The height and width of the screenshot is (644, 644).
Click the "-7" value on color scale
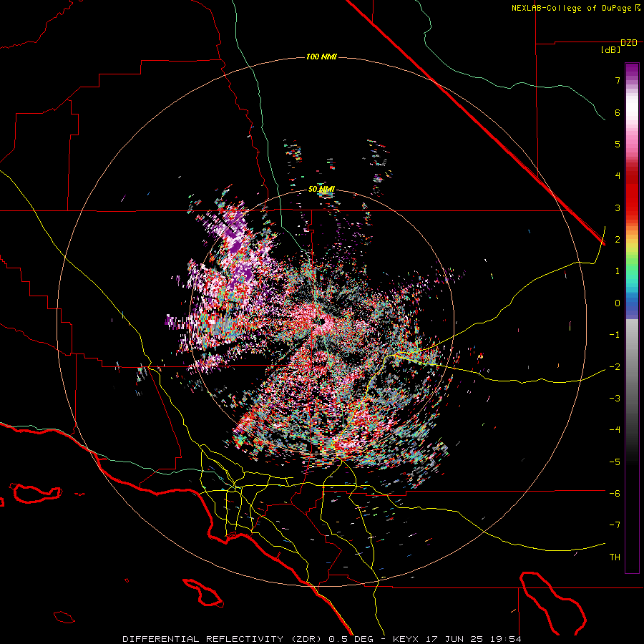615,525
